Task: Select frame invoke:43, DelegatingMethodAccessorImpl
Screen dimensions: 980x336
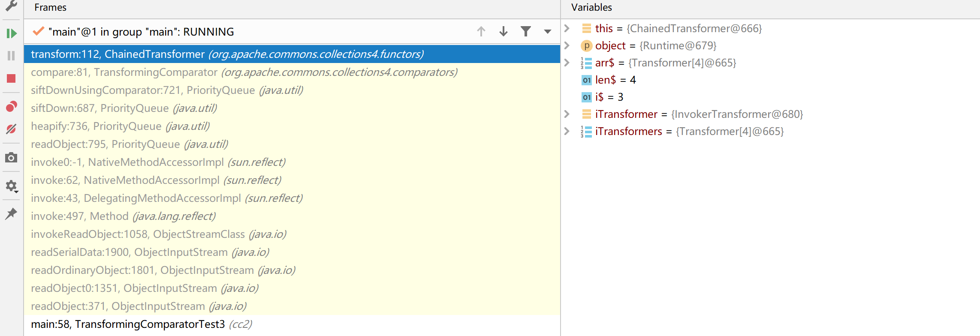Action: point(292,198)
